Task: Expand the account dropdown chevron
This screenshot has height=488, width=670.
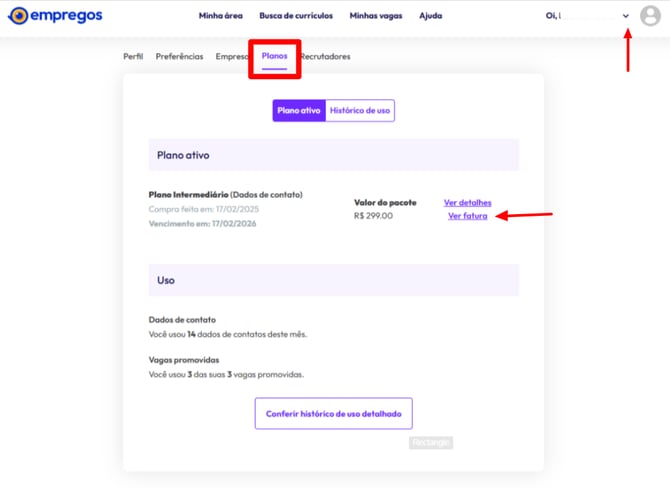Action: pos(626,16)
